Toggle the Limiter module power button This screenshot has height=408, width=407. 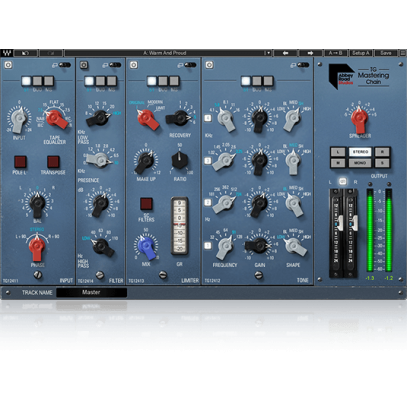click(134, 65)
